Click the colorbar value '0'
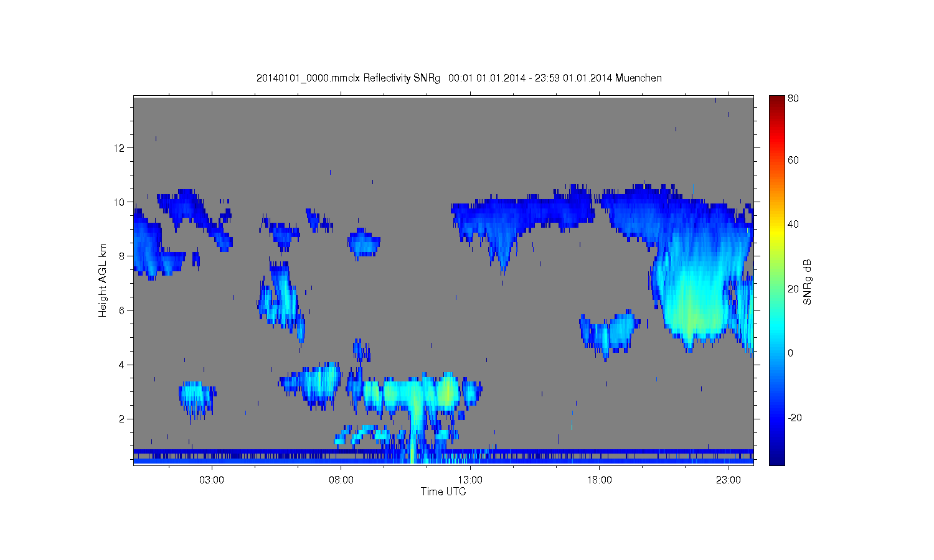This screenshot has height=560, width=934. point(791,353)
